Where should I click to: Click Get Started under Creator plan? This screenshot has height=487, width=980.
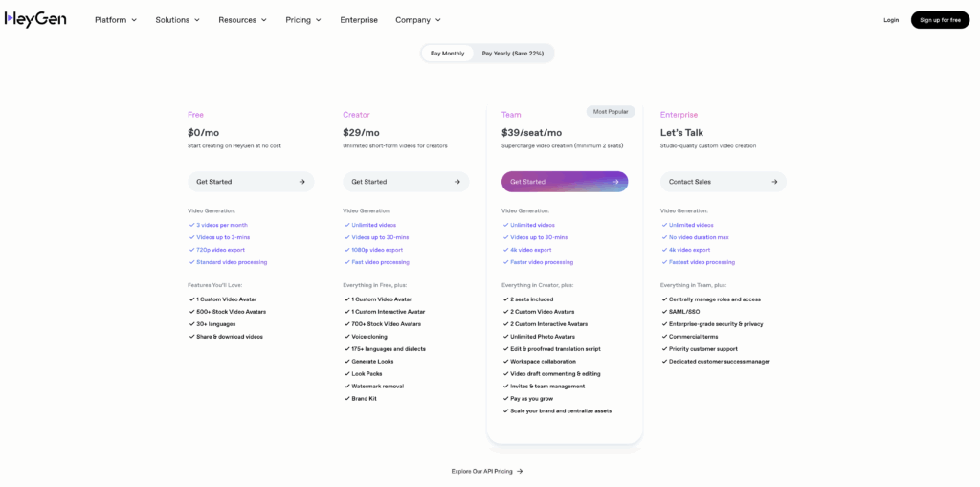click(x=406, y=181)
